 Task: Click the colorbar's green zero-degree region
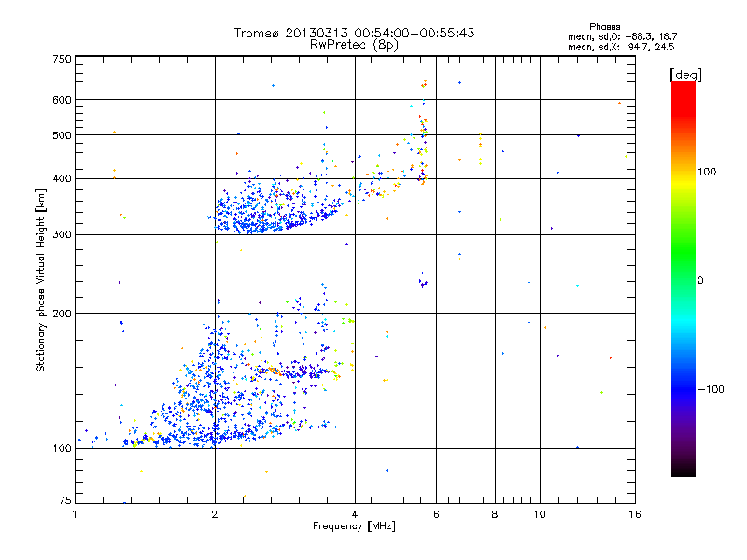[x=684, y=280]
